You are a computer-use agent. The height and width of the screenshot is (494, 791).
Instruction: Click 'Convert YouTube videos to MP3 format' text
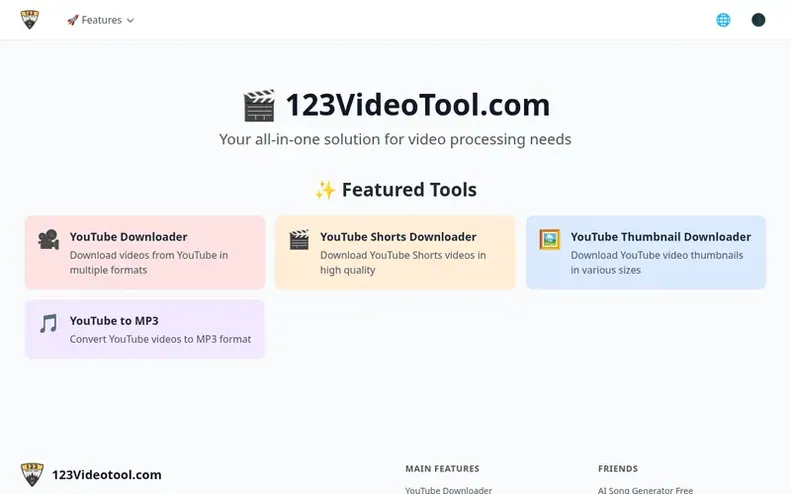pyautogui.click(x=160, y=339)
